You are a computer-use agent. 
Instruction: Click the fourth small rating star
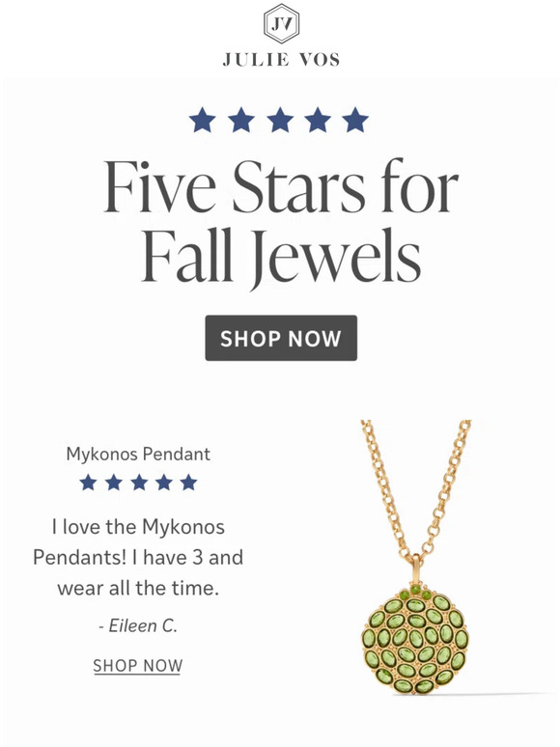click(164, 483)
